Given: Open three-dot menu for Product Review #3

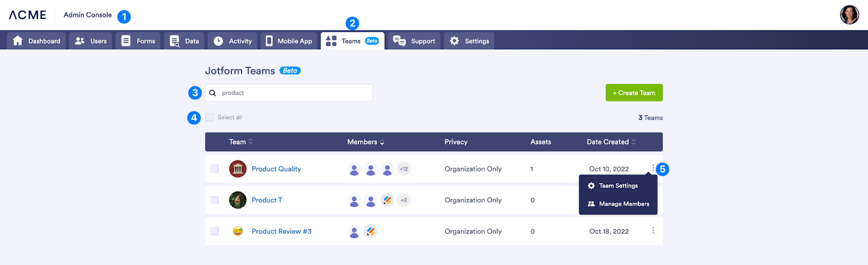Looking at the screenshot, I should tap(653, 231).
